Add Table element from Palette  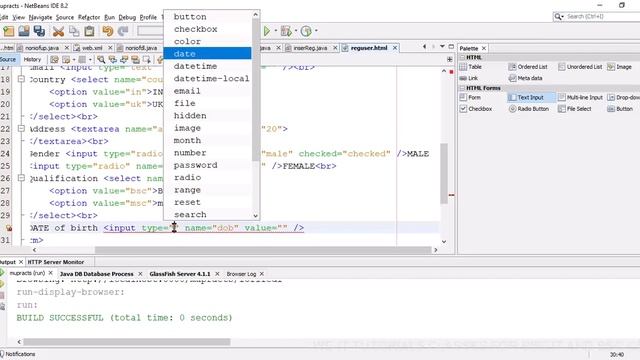pos(471,67)
